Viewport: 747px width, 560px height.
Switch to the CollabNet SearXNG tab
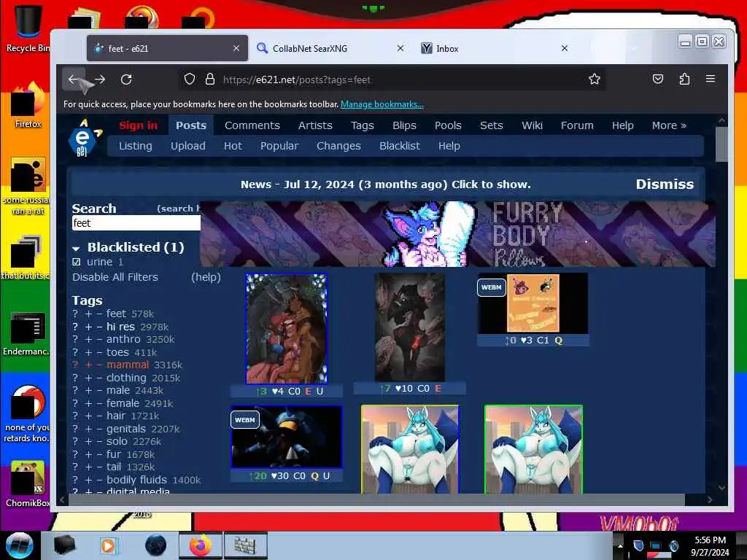click(330, 48)
